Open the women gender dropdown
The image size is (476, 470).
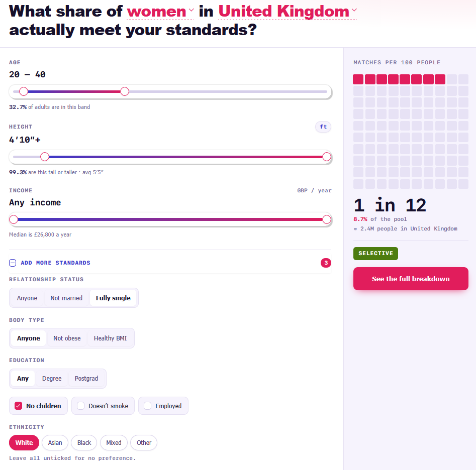click(x=160, y=12)
